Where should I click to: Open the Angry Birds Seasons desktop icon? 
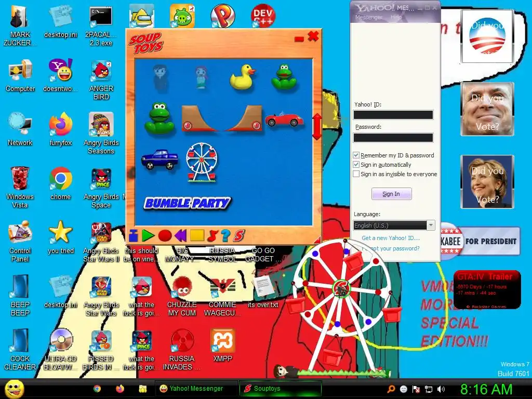pos(101,134)
